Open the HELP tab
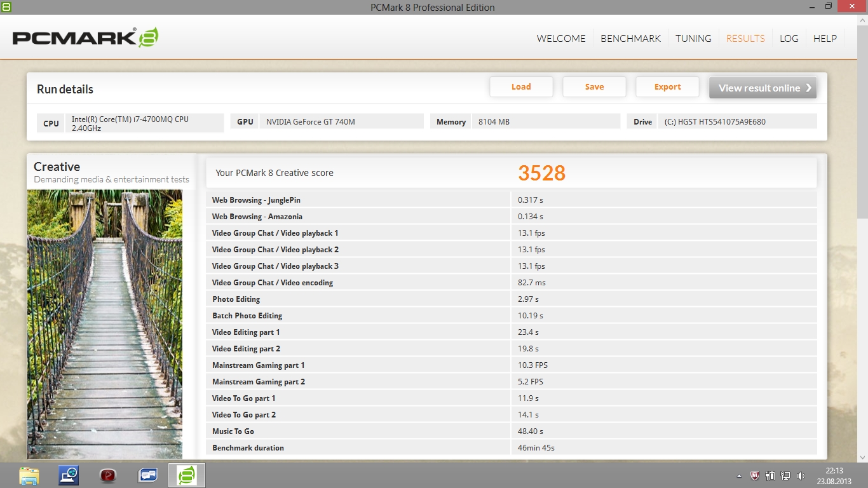This screenshot has width=868, height=488. tap(825, 38)
